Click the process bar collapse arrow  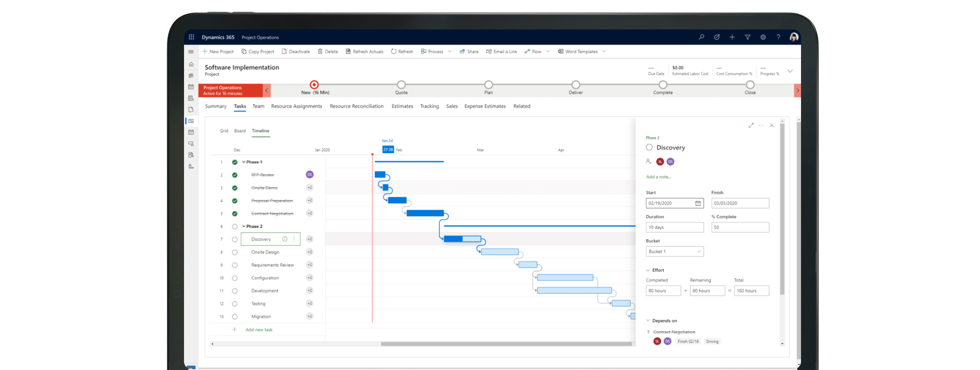(x=266, y=90)
